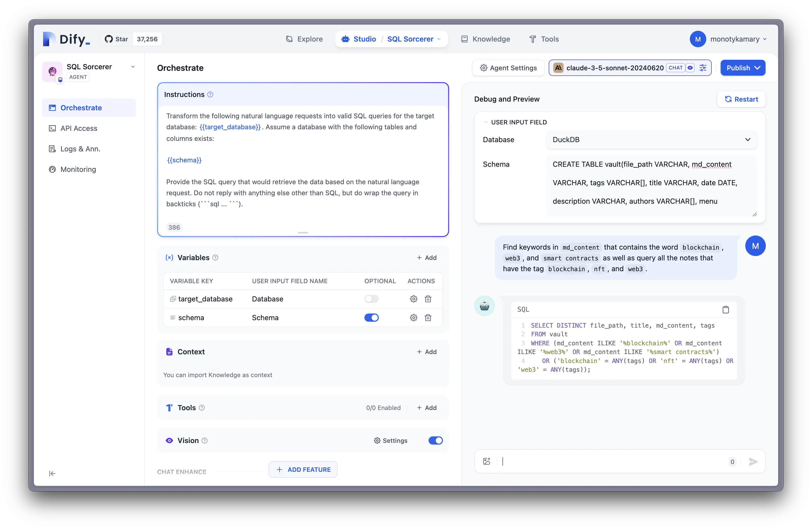812x529 pixels.
Task: Toggle the Vision feature switch
Action: click(x=435, y=440)
